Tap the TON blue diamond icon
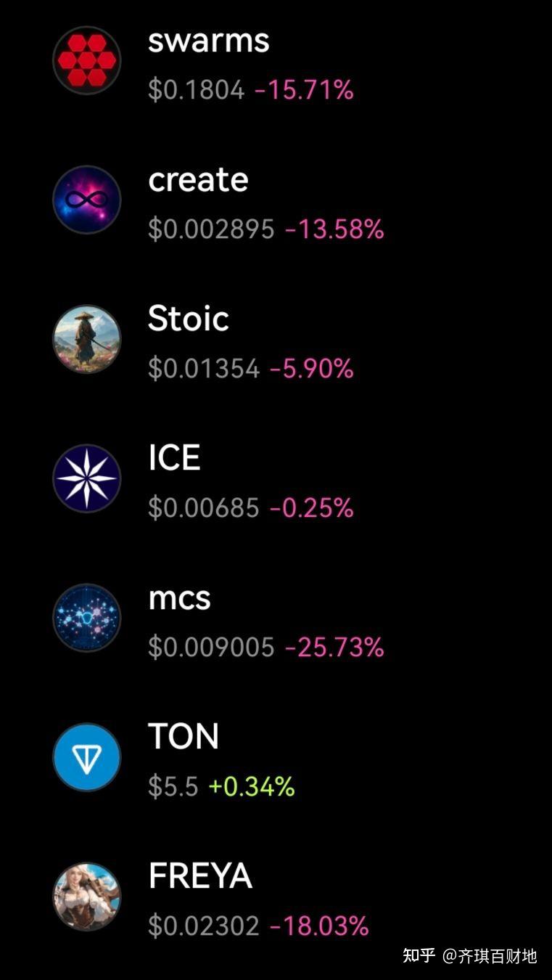The width and height of the screenshot is (552, 980). coord(86,757)
